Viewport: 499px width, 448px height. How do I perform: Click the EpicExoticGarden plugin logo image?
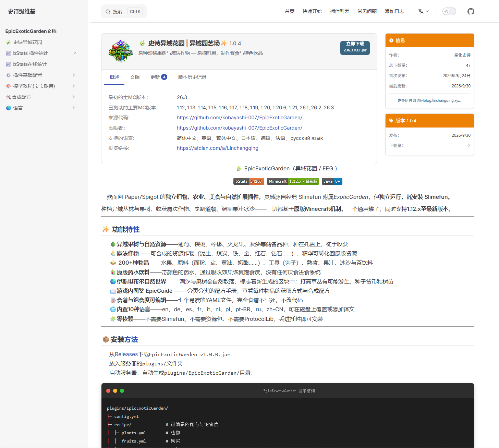point(120,51)
